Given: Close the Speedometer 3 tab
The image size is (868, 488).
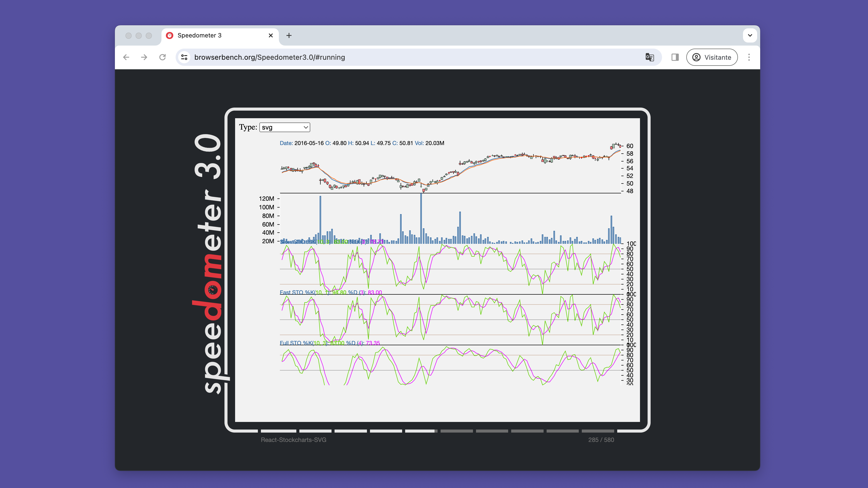Looking at the screenshot, I should 271,35.
